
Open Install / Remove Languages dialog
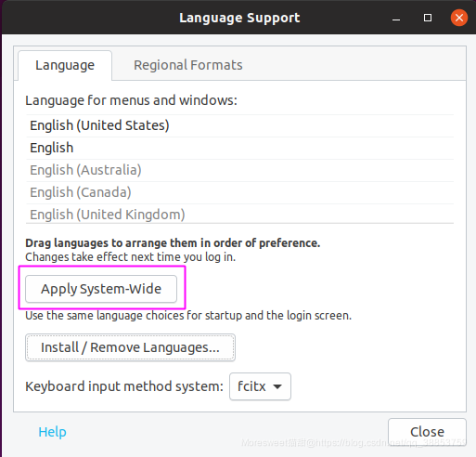pos(130,347)
